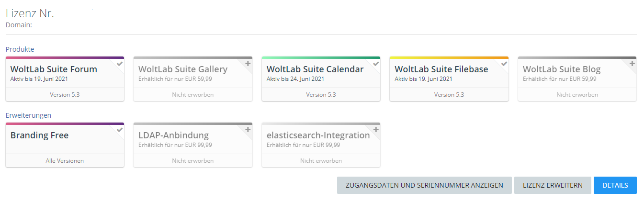Click the checkmark on WoltLab Suite Filebase card
Screen dimensions: 644x202
[504, 64]
